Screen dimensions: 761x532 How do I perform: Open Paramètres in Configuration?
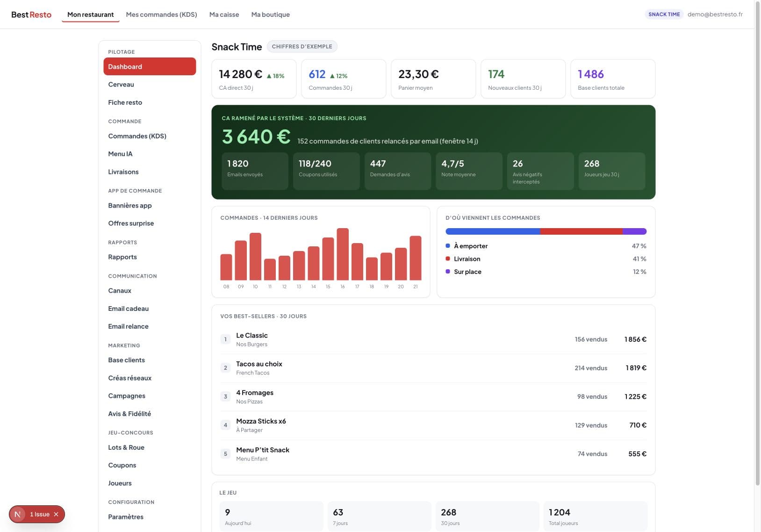pos(150,517)
